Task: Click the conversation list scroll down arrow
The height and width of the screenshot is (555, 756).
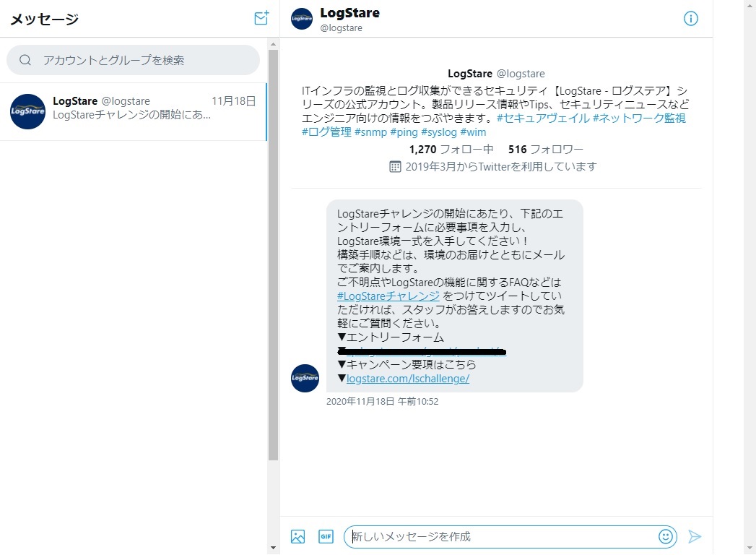Action: point(274,548)
